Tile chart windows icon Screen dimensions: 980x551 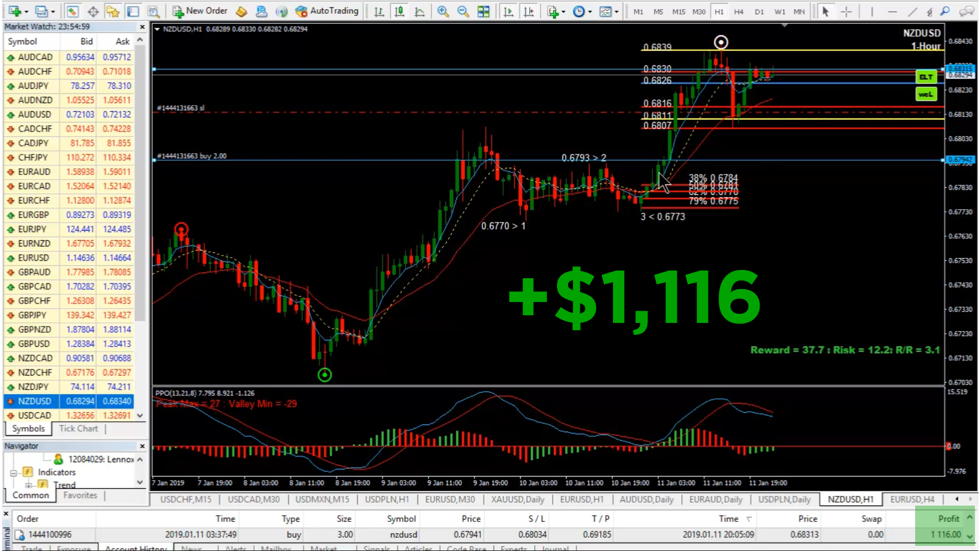(483, 11)
